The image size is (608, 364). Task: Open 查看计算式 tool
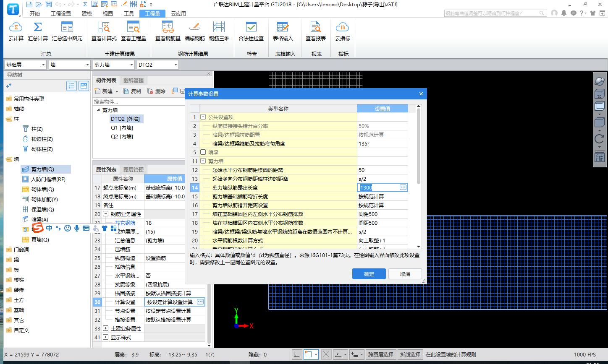(x=104, y=31)
